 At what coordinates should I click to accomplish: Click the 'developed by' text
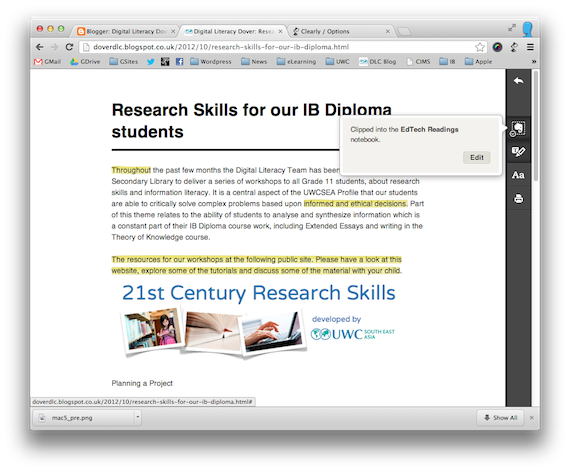click(336, 319)
